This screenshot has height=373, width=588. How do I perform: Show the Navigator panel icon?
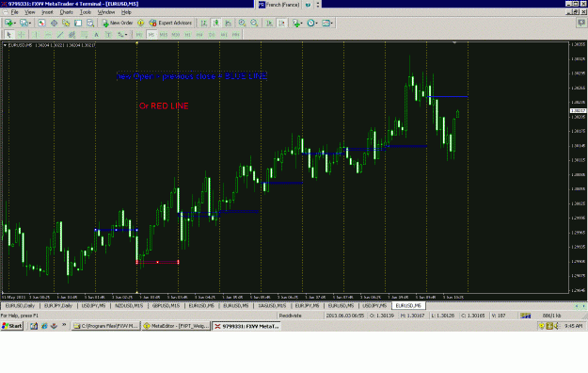tap(66, 23)
